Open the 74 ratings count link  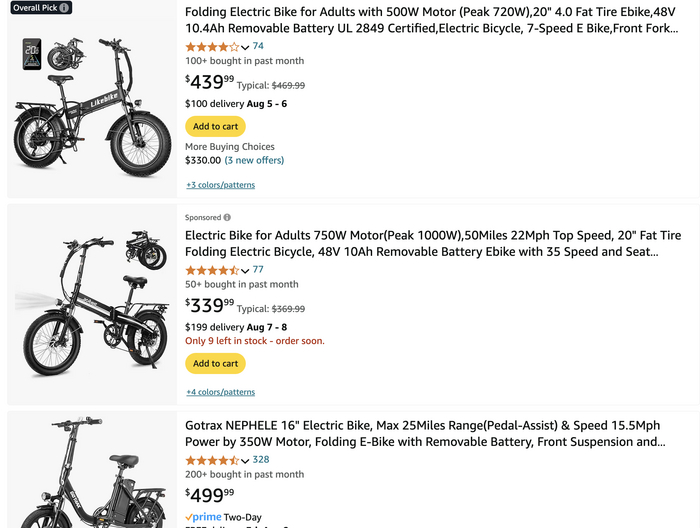click(258, 46)
